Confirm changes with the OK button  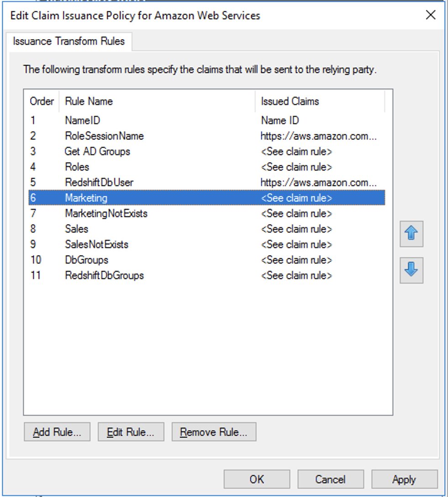click(x=257, y=479)
